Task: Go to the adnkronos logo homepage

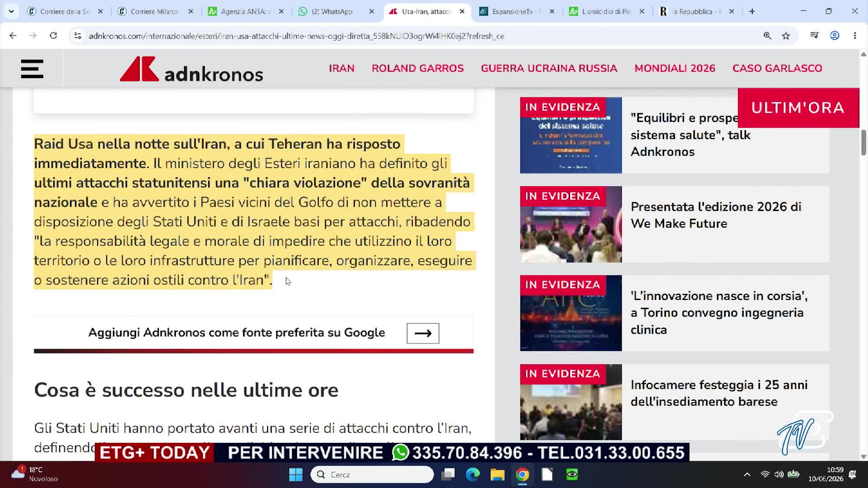Action: tap(191, 69)
